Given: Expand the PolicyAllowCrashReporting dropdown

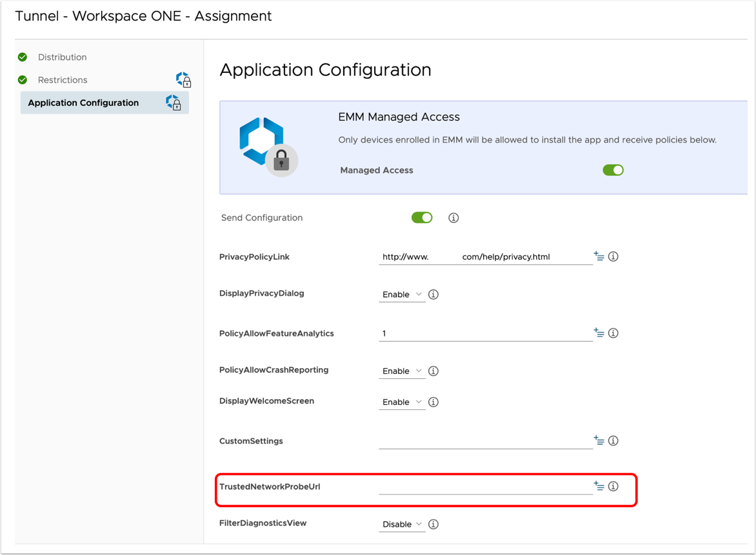Looking at the screenshot, I should (x=402, y=371).
